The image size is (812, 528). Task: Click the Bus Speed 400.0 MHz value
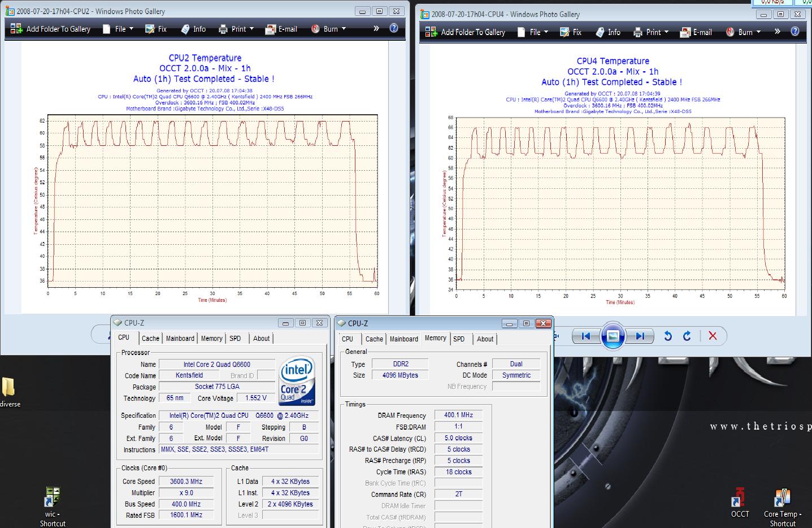click(x=186, y=504)
